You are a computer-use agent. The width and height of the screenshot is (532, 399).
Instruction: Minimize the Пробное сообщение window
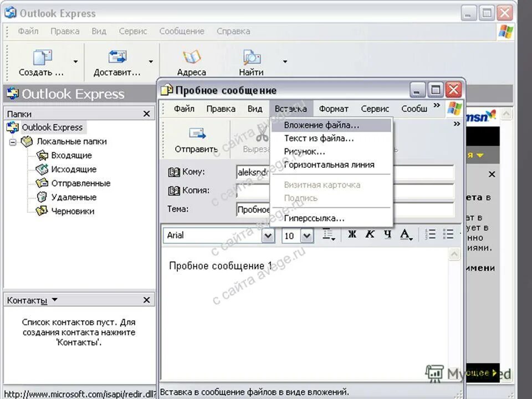pyautogui.click(x=417, y=90)
